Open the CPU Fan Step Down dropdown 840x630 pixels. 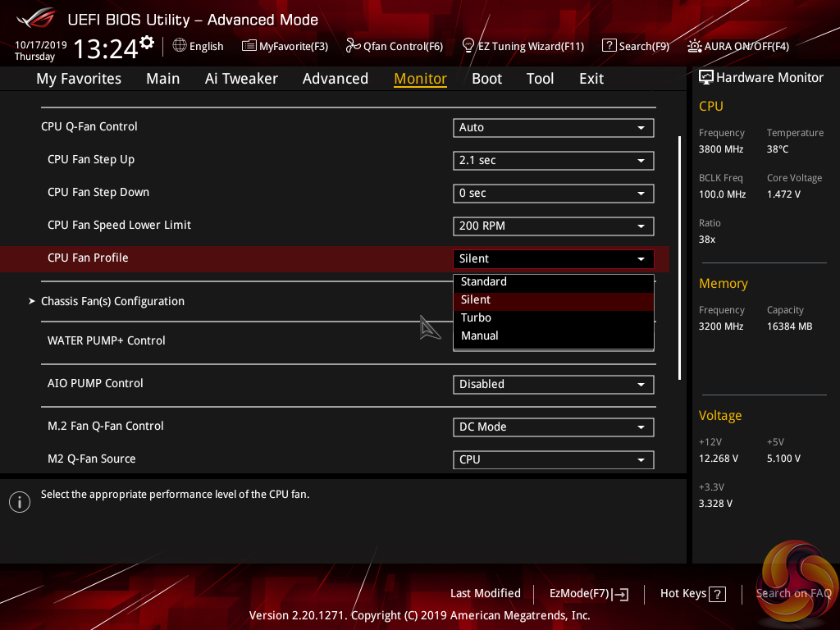coord(554,193)
